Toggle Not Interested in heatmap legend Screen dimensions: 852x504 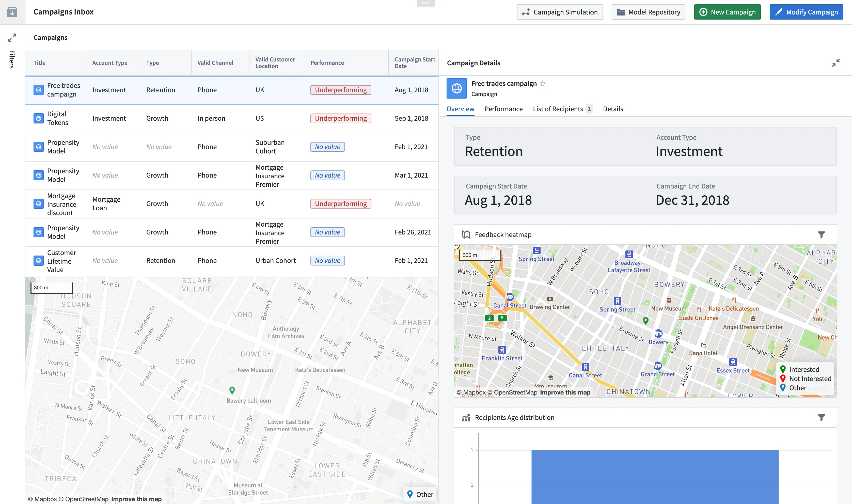click(810, 379)
